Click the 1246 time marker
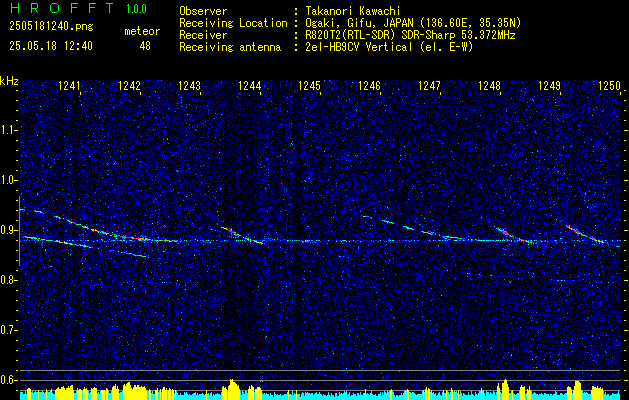Screen dimensions: 629x400 pyautogui.click(x=369, y=85)
